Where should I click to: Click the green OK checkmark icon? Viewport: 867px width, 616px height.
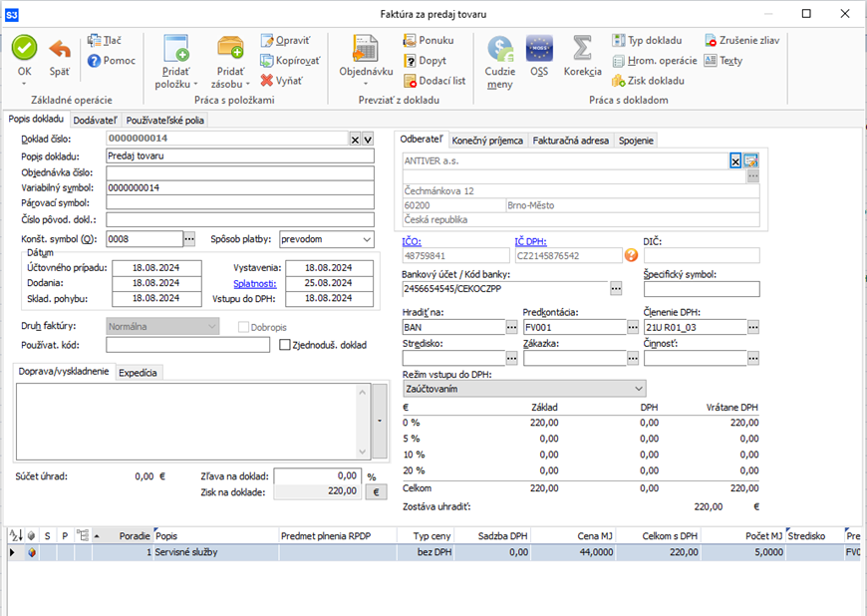pos(24,49)
